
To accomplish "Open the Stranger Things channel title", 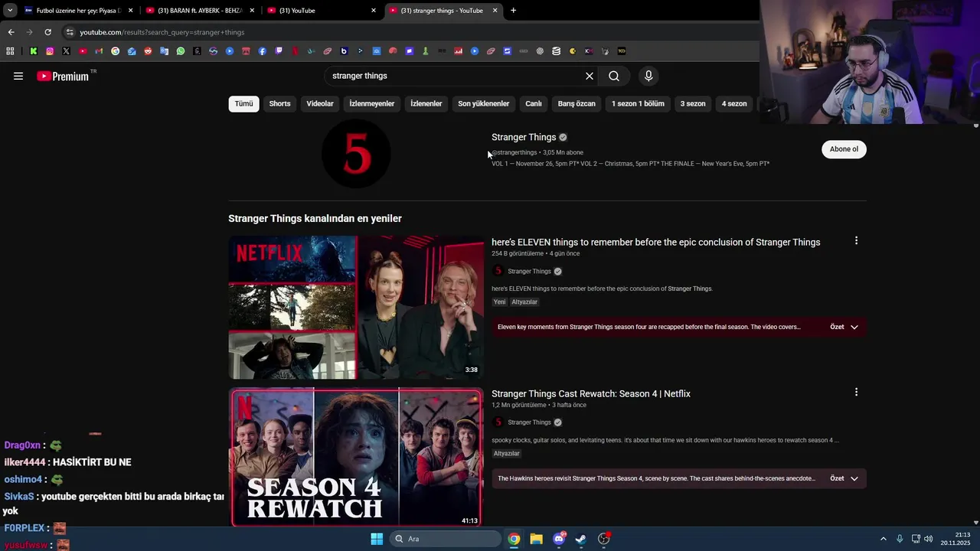I will (x=524, y=137).
